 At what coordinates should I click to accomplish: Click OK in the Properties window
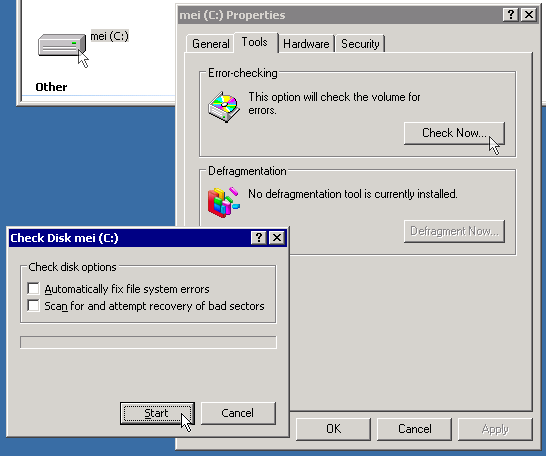pyautogui.click(x=333, y=429)
